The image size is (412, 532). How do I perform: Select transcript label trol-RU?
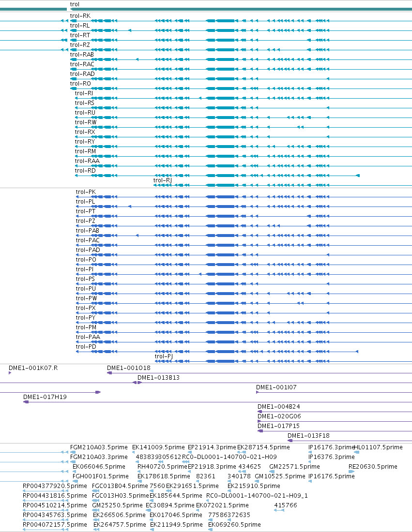point(85,113)
